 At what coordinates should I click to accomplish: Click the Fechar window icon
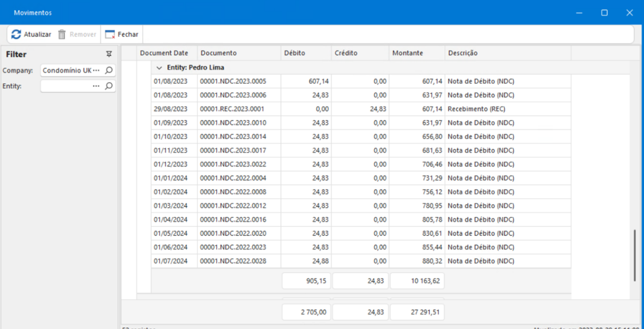click(x=110, y=34)
